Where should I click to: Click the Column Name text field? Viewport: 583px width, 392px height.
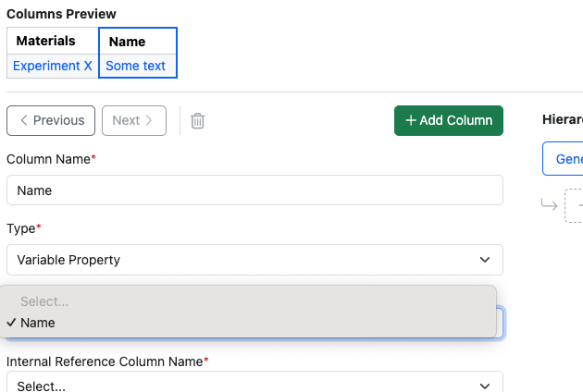[254, 190]
